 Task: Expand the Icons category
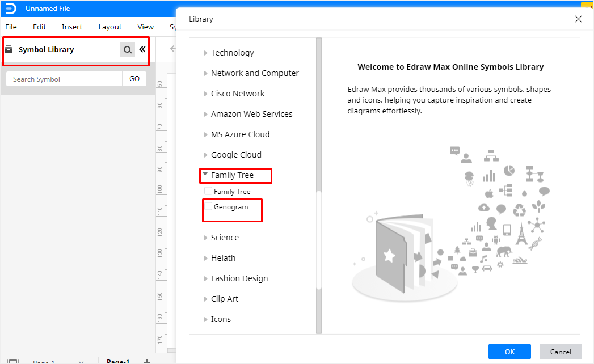(x=206, y=320)
